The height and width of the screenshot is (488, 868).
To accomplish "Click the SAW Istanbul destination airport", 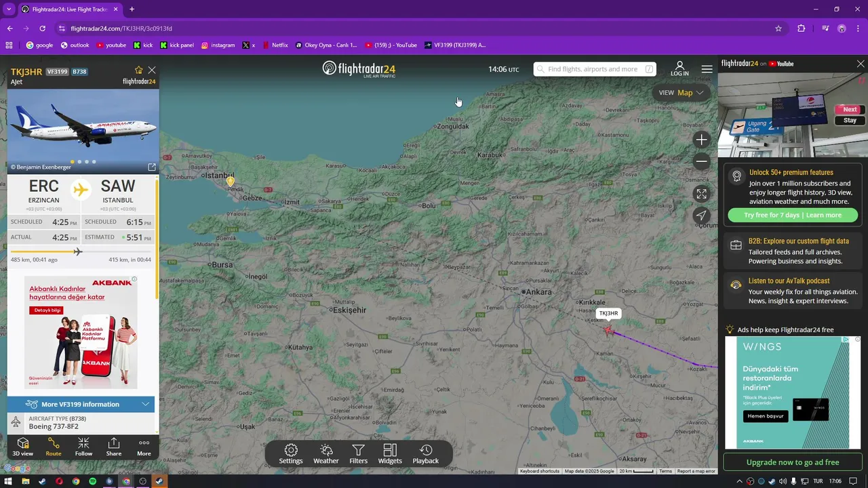I will pos(118,191).
